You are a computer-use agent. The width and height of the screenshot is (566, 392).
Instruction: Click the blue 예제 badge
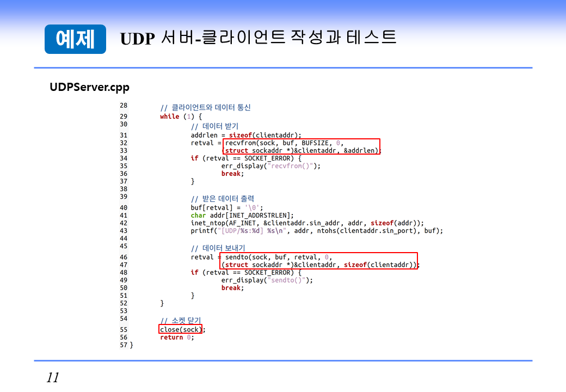(75, 39)
